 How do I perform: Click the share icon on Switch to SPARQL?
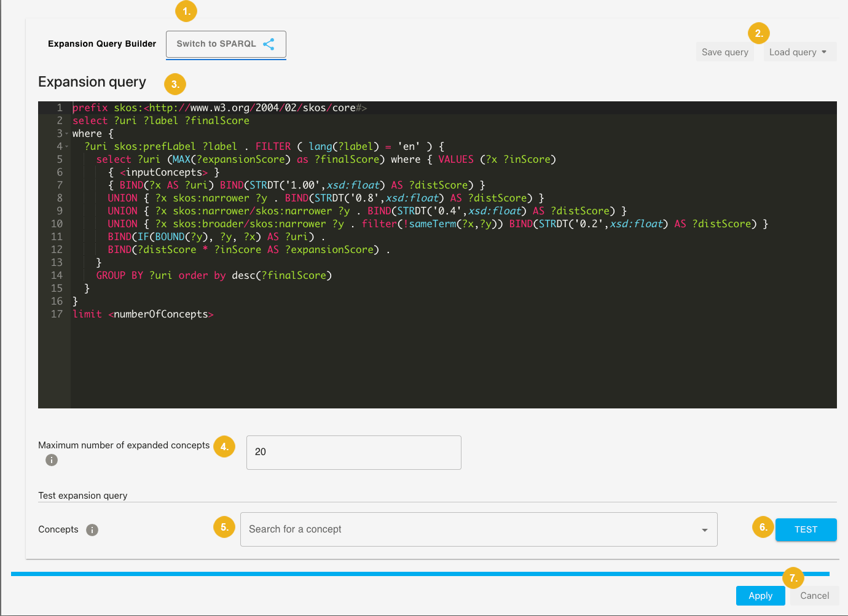269,44
